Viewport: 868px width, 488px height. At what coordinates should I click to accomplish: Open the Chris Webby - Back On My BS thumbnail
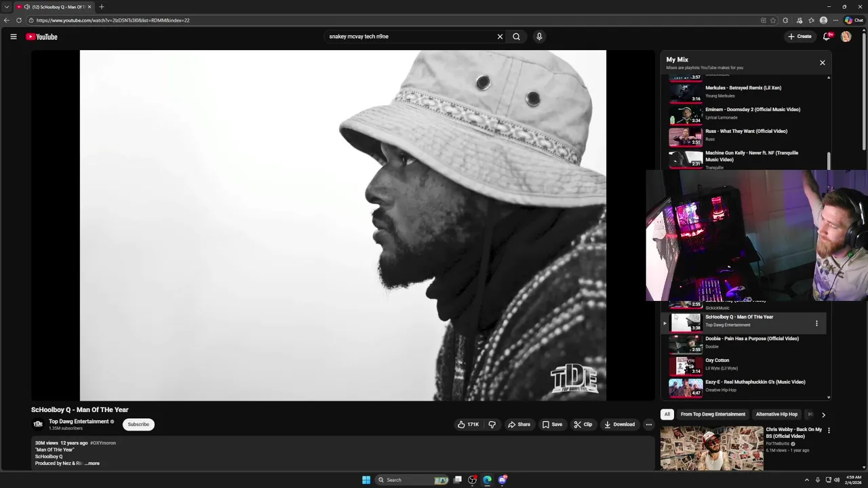click(712, 448)
